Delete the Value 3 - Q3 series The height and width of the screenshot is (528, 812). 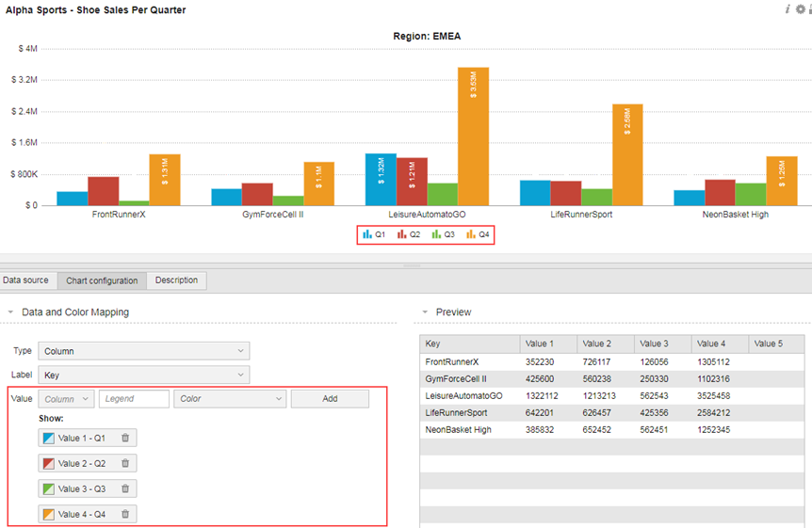point(125,488)
